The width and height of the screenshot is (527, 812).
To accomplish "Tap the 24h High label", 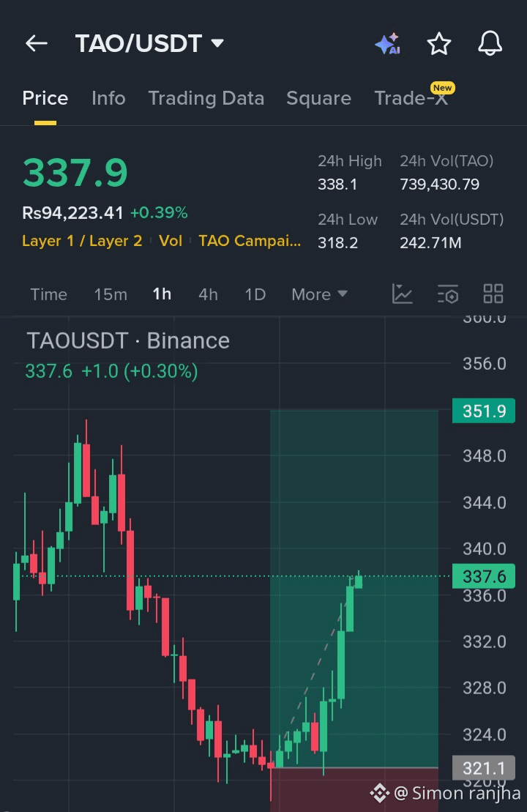I will (349, 161).
